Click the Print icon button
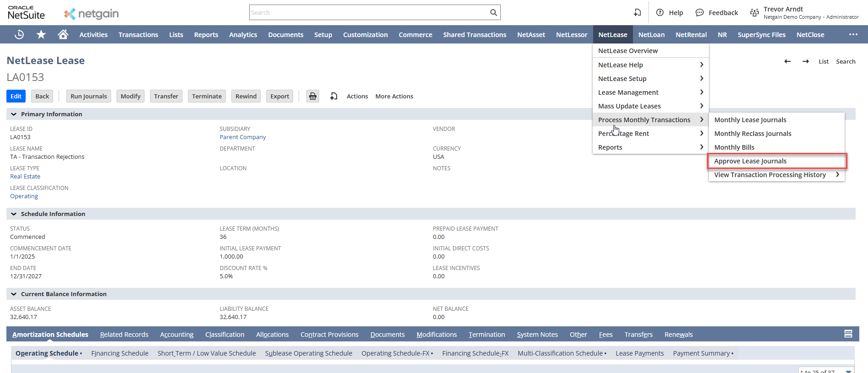Viewport: 868px width, 373px height. [x=313, y=96]
